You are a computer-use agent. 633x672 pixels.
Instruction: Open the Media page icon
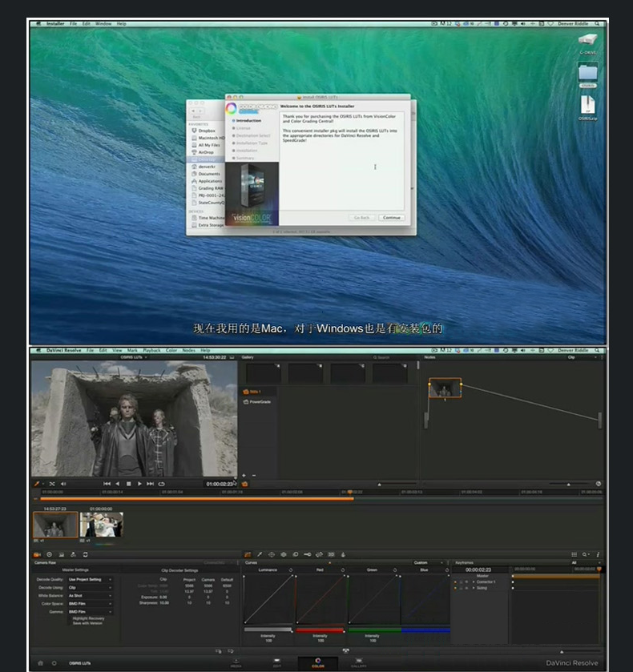(x=236, y=661)
